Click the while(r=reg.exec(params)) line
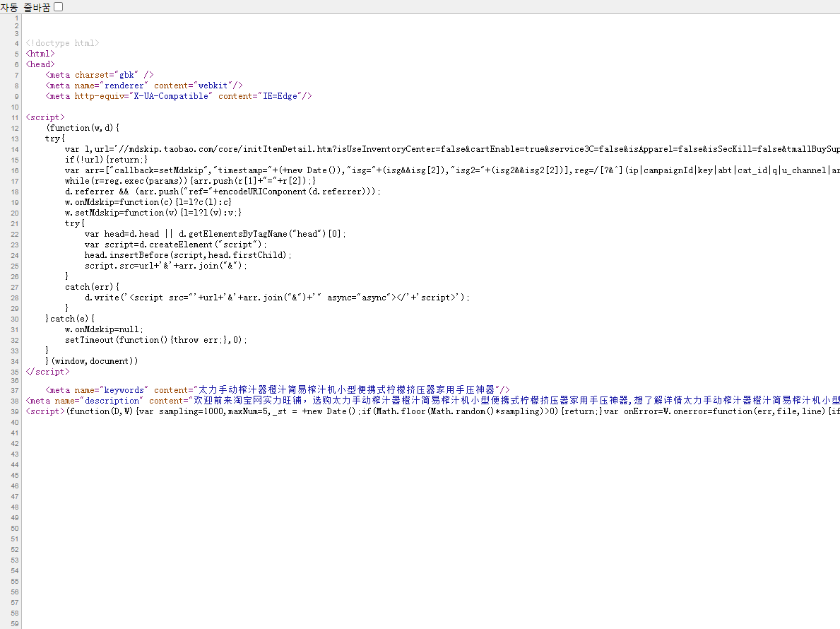 [190, 181]
